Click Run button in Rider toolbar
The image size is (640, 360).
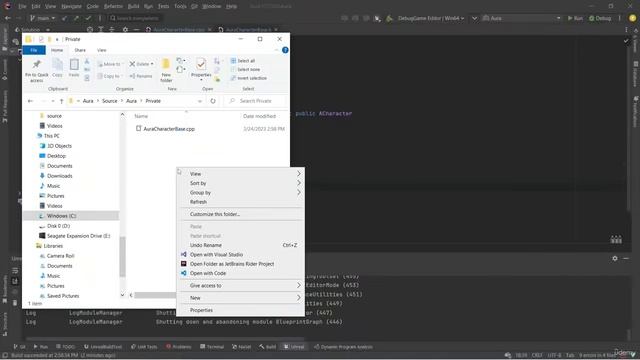[x=575, y=18]
